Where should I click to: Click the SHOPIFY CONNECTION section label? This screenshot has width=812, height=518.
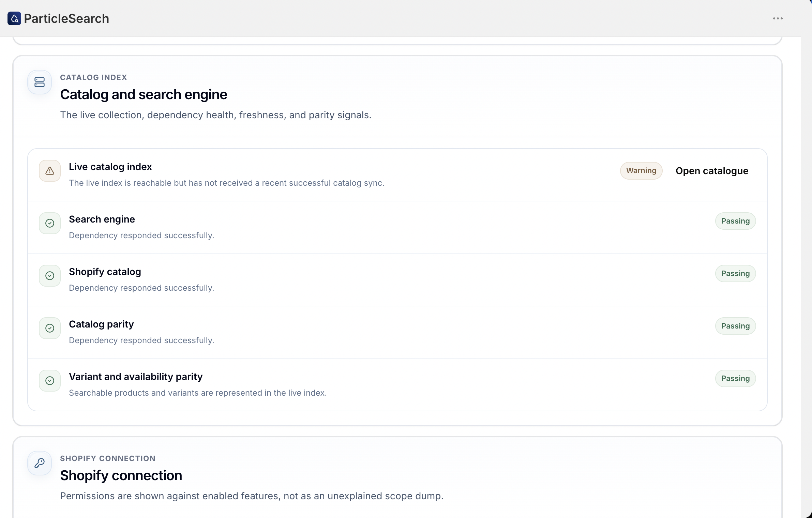click(108, 458)
